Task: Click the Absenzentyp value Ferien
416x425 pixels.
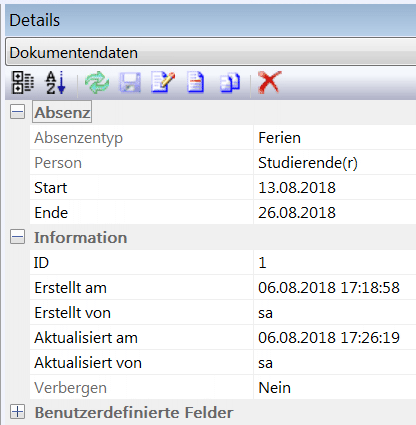Action: click(280, 137)
